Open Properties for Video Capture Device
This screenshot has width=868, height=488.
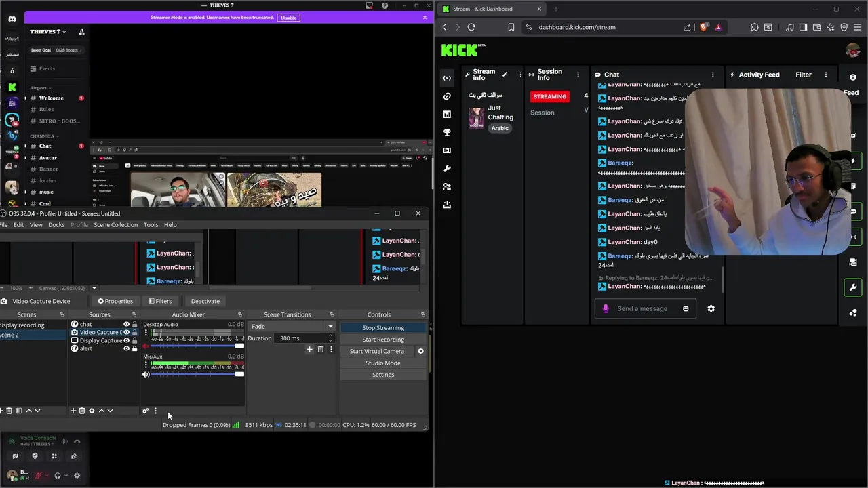click(115, 301)
